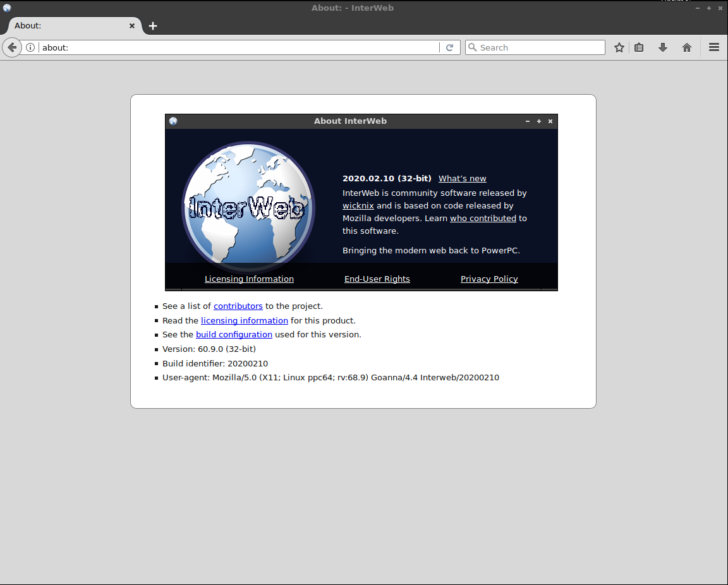
Task: Open the licensing information list link
Action: coord(244,320)
